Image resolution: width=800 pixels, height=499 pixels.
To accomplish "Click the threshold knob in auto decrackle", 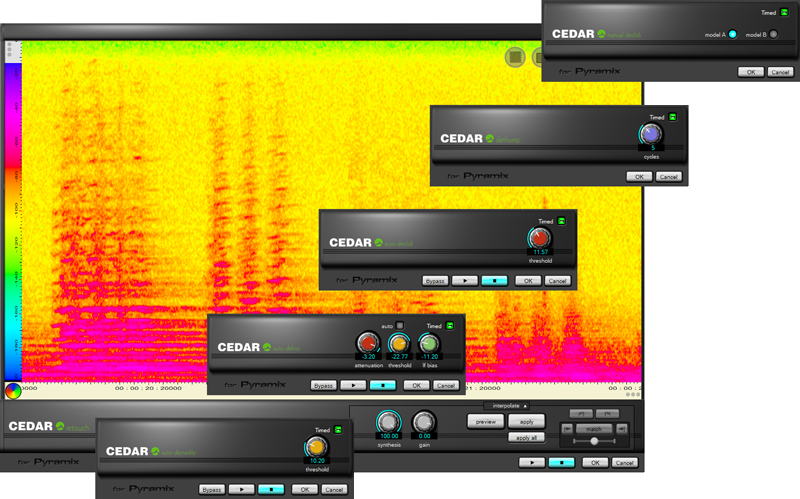I will (316, 447).
